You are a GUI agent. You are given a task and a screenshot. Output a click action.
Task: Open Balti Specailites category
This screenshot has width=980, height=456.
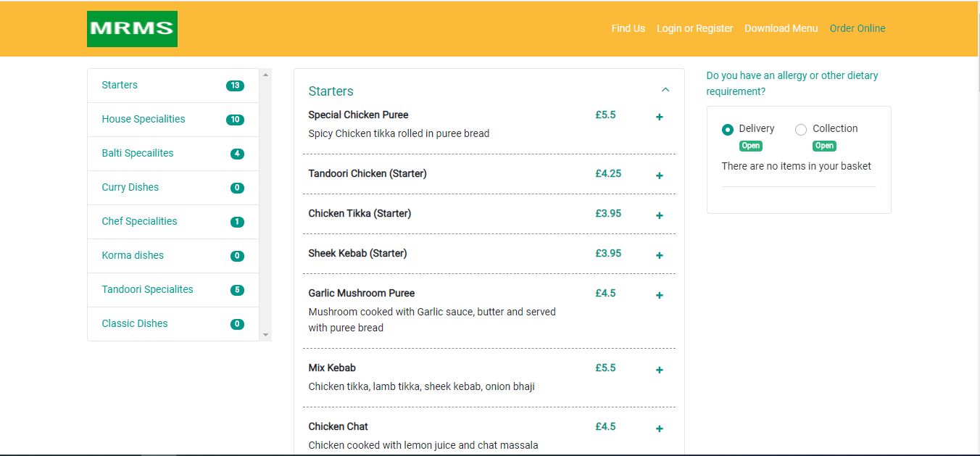click(138, 153)
